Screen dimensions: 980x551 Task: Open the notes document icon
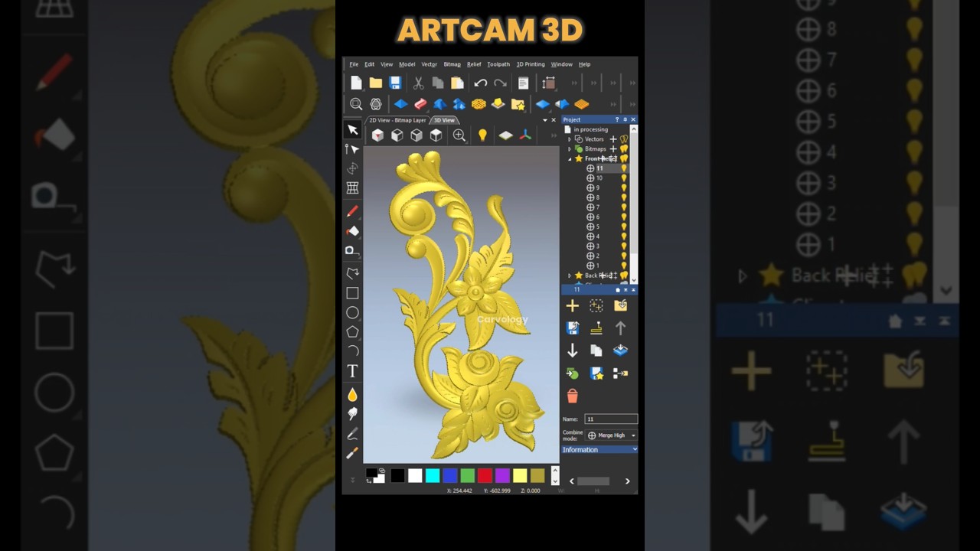click(523, 83)
